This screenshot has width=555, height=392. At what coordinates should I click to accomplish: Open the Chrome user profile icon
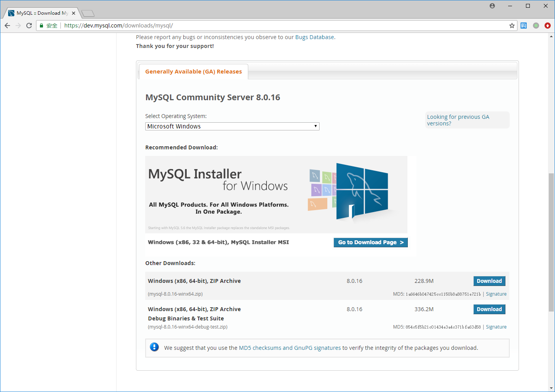coord(492,6)
